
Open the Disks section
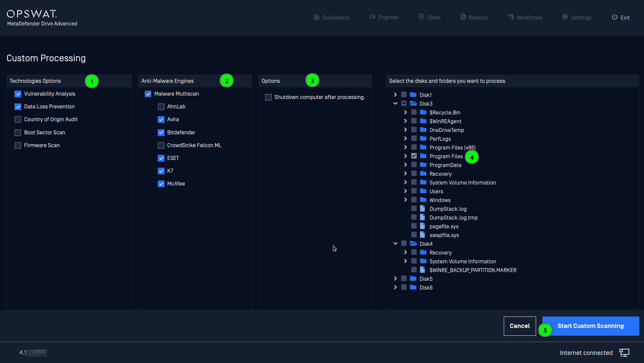(x=429, y=17)
